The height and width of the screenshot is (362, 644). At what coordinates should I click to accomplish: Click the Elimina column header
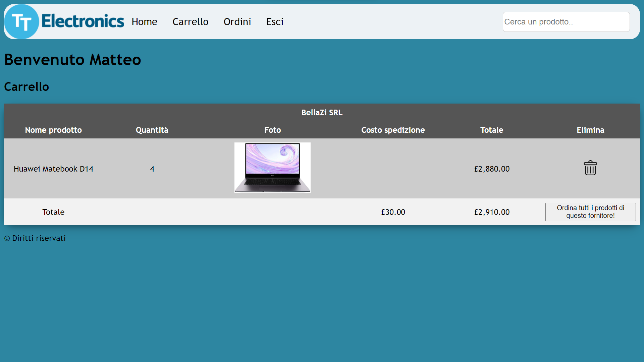[x=590, y=130]
